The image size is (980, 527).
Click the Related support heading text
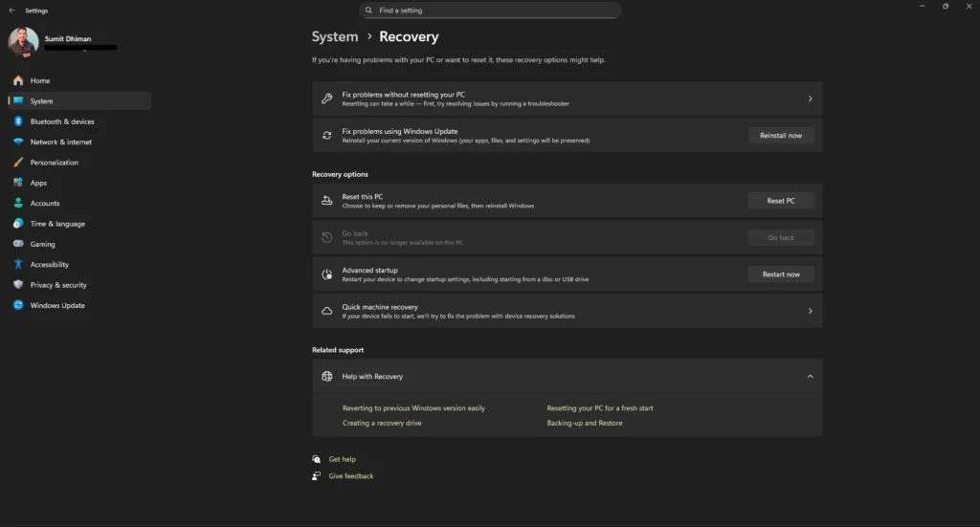(x=338, y=350)
